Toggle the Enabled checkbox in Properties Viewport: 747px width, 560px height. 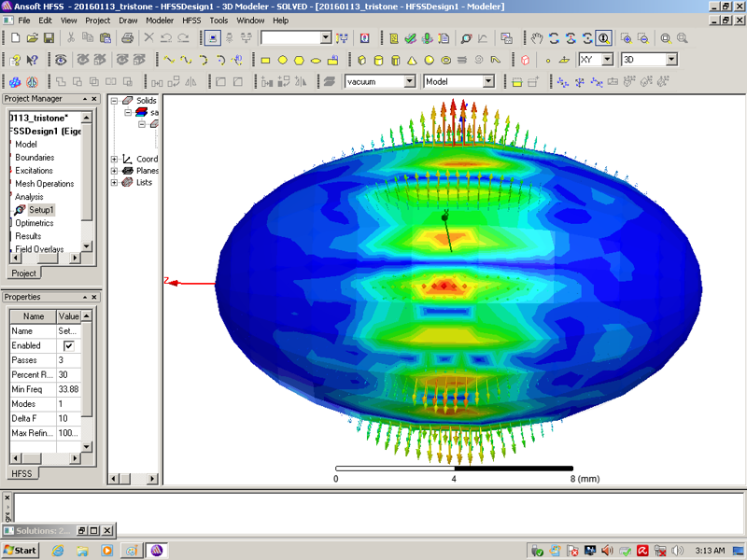68,345
